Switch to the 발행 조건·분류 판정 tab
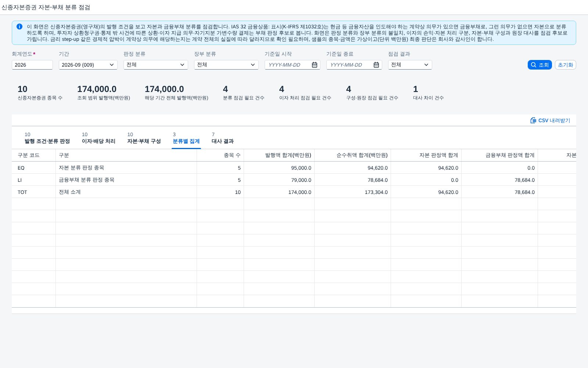Image resolution: width=588 pixels, height=368 pixels. (x=47, y=138)
